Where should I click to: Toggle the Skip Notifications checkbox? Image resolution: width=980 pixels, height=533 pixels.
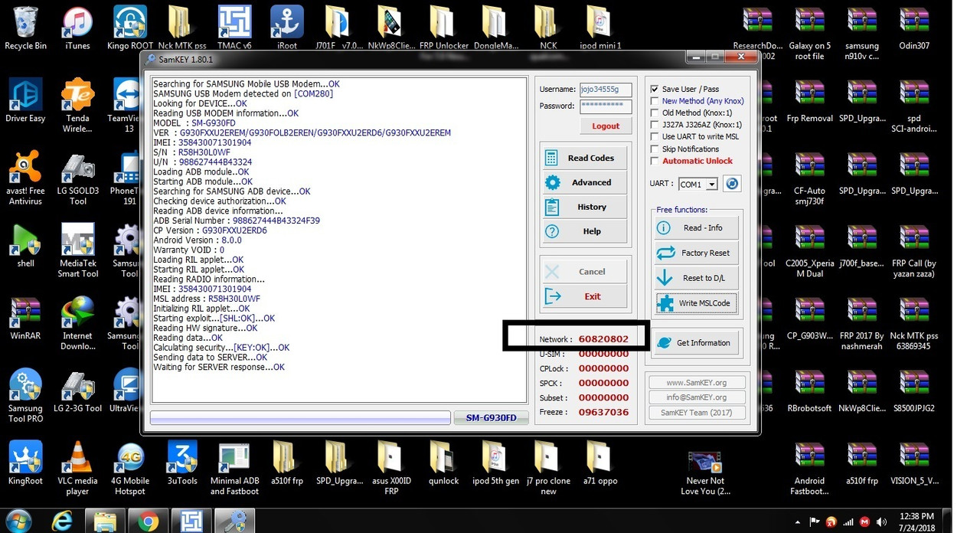(x=655, y=149)
